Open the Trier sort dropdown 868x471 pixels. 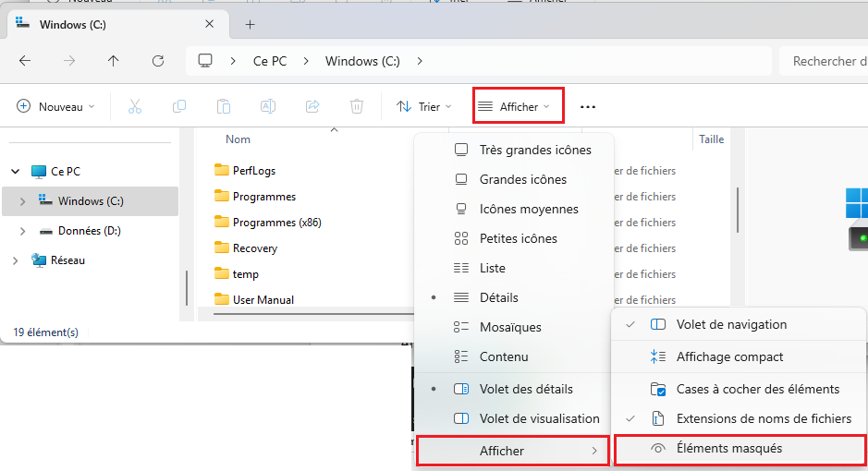pyautogui.click(x=424, y=107)
